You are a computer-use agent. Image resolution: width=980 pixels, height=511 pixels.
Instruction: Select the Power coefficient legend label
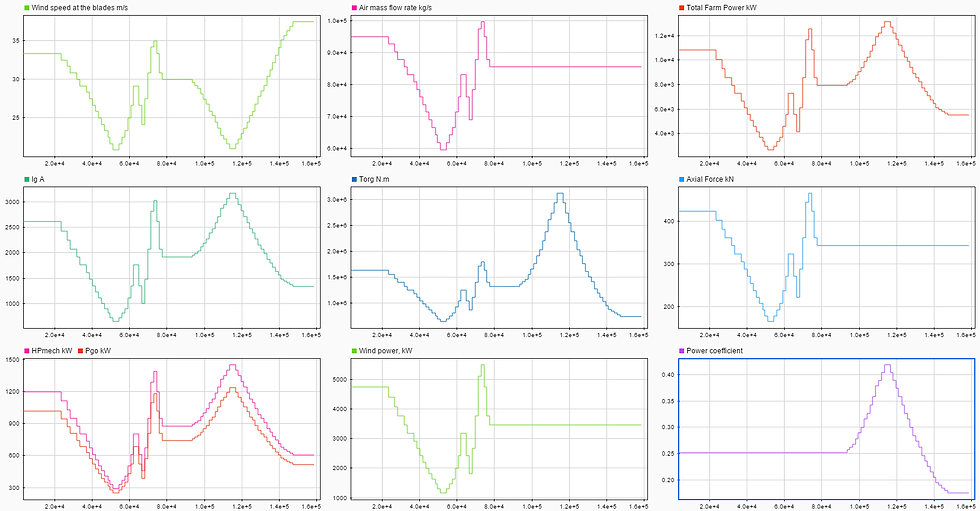tap(714, 350)
